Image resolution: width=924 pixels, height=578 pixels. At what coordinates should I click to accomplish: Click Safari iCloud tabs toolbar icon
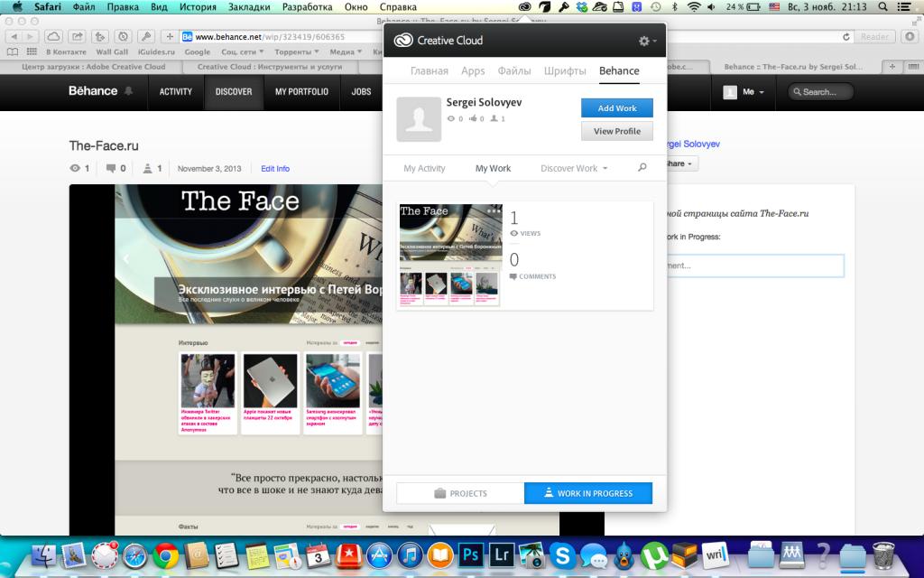(53, 36)
